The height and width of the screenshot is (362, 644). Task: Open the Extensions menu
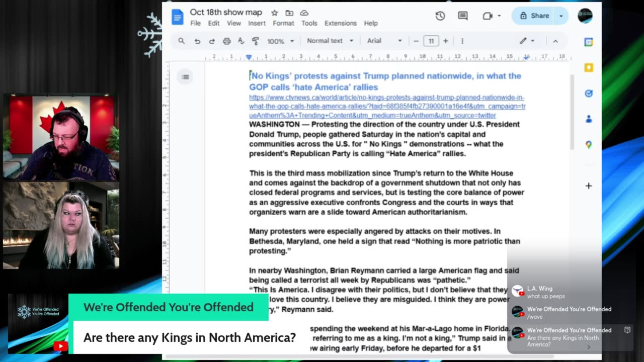click(341, 23)
